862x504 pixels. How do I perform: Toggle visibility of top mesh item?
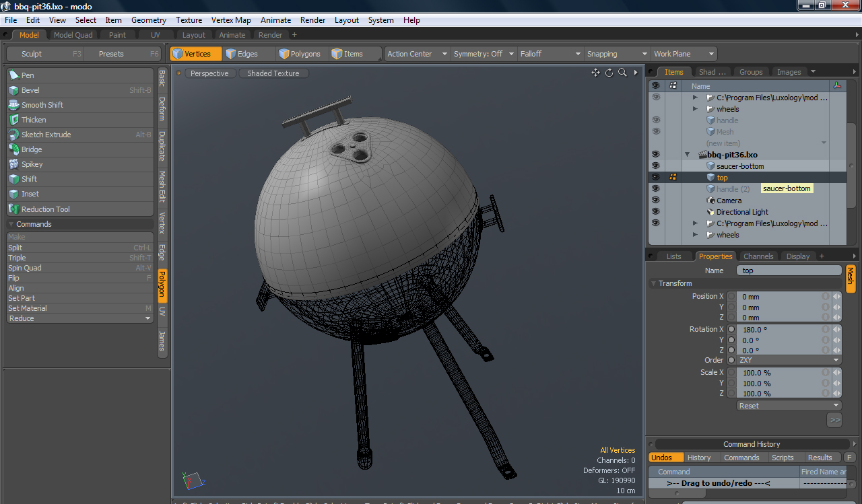[x=656, y=178]
